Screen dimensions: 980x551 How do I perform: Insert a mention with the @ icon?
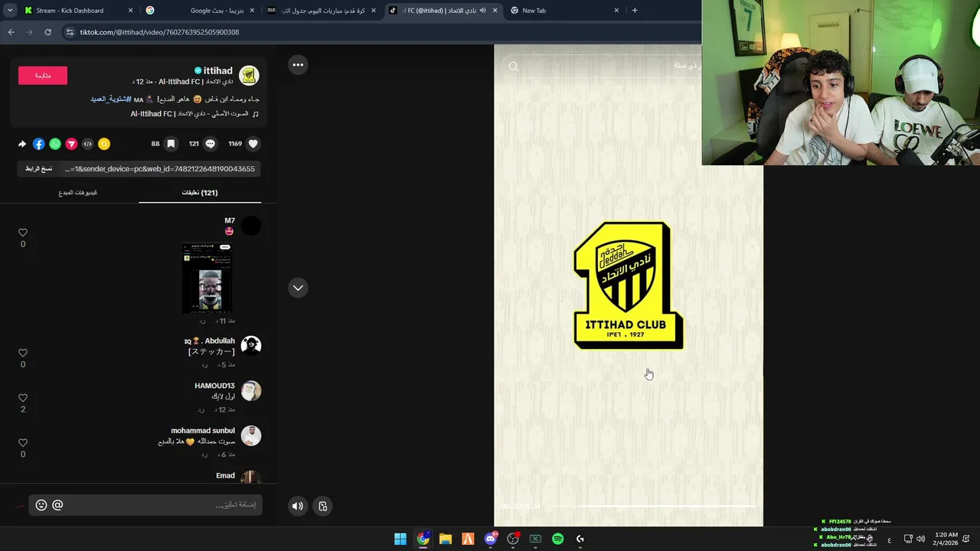(x=57, y=505)
